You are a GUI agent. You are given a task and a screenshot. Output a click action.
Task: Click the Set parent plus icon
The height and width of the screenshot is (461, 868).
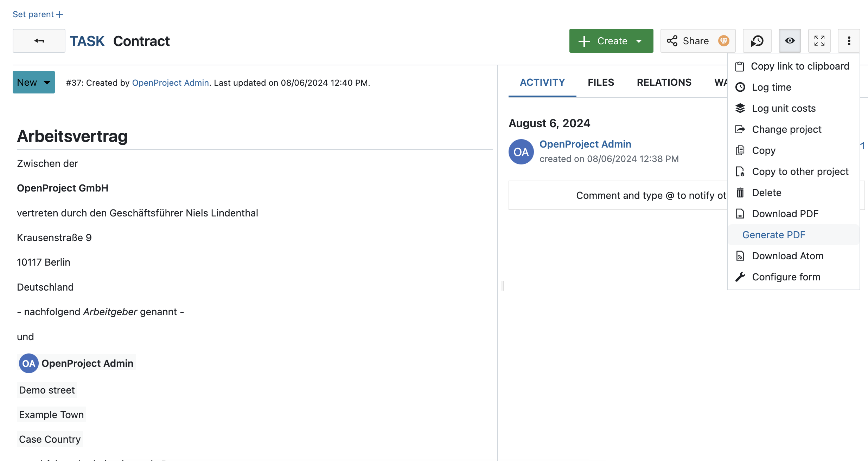point(58,13)
